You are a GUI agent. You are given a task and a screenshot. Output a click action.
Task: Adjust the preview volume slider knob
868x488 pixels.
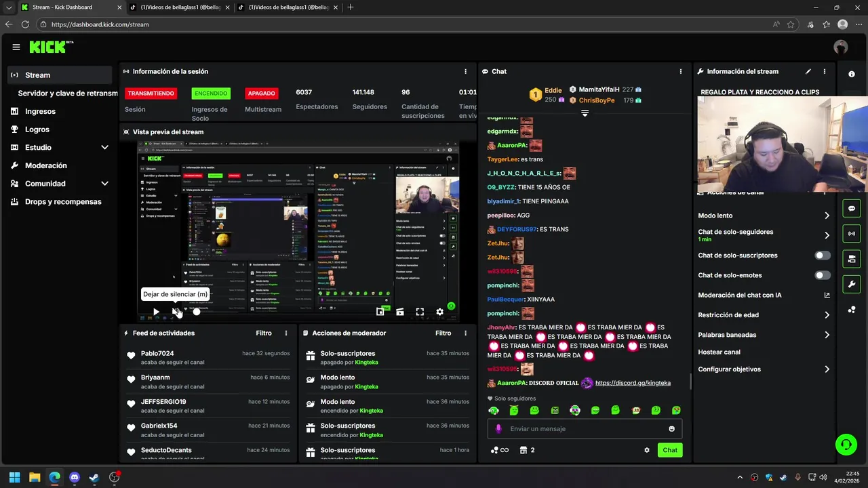point(197,312)
